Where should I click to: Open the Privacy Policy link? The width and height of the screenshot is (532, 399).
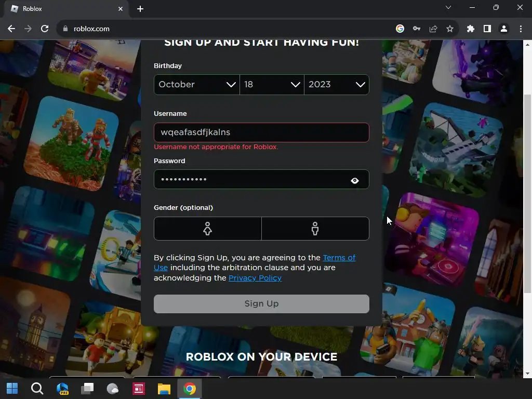[x=255, y=278]
